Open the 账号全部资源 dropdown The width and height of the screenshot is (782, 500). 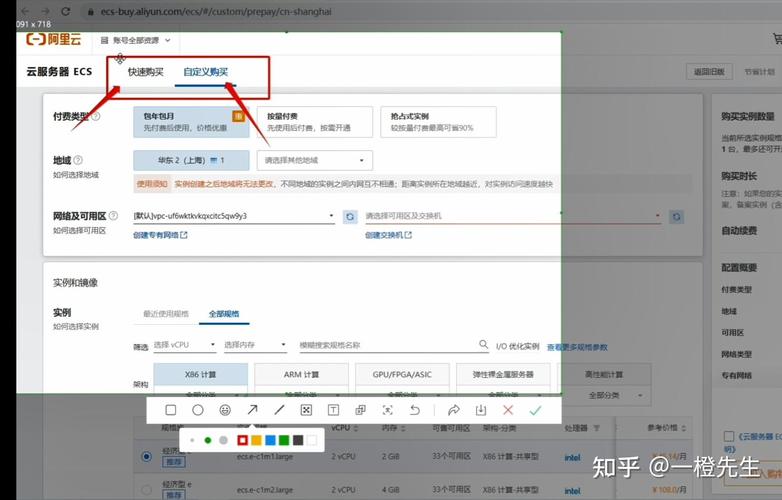click(x=136, y=40)
